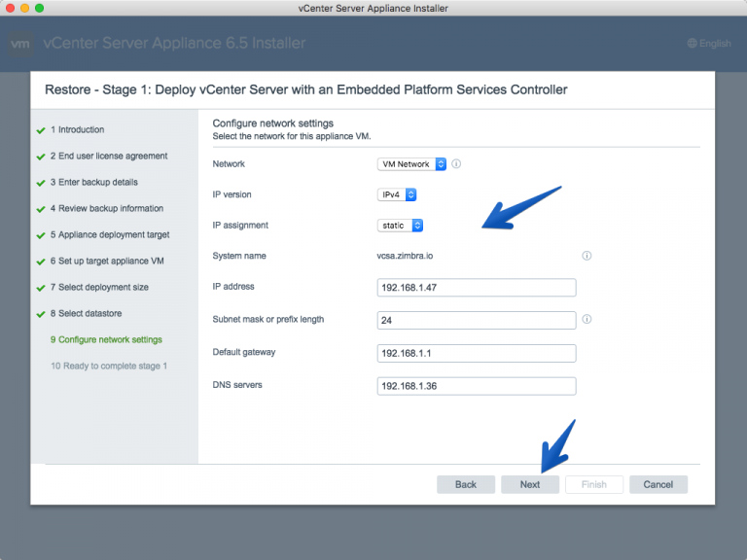Click the green checkmark beside Select datastore
747x560 pixels.
[x=41, y=314]
